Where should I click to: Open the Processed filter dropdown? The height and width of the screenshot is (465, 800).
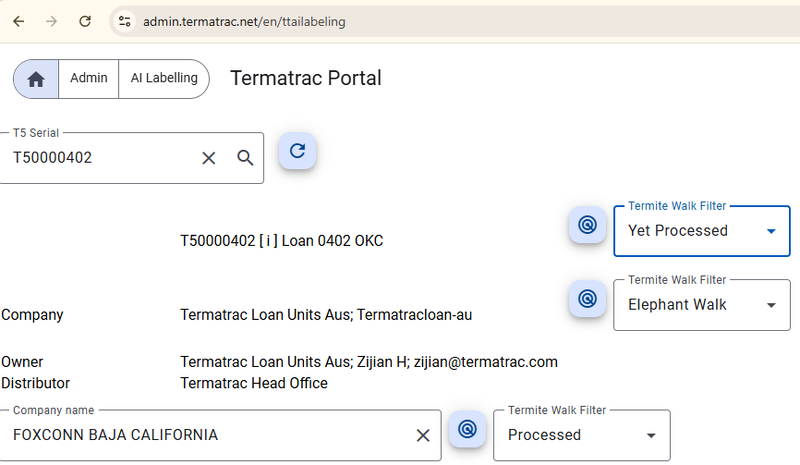click(582, 435)
